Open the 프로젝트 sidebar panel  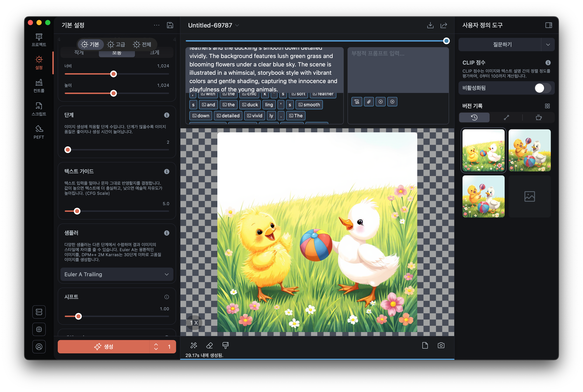[39, 40]
